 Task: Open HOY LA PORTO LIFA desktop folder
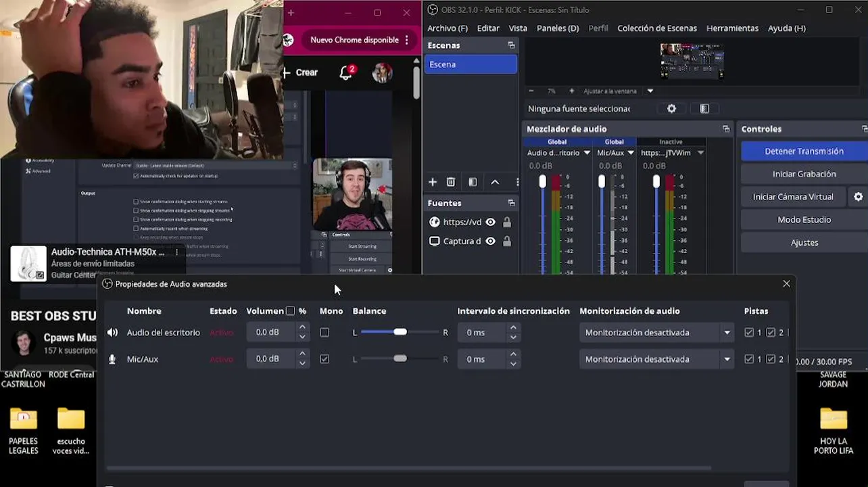point(834,430)
